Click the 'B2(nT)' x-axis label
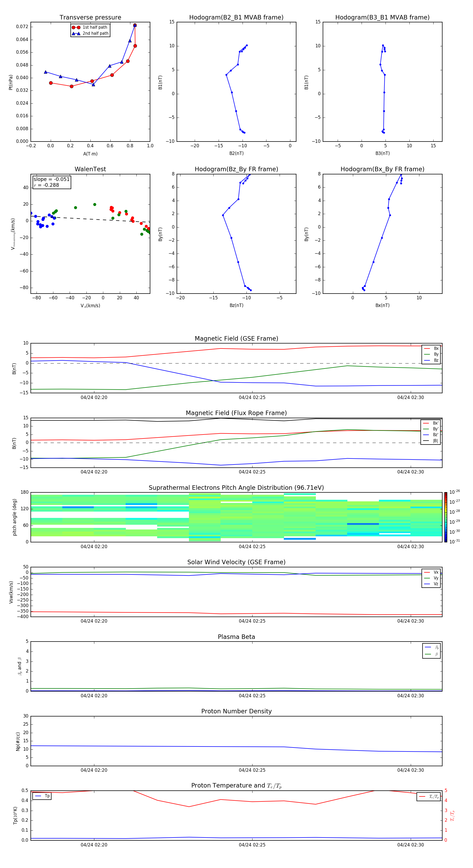Image resolution: width=473 pixels, height=868 pixels. pyautogui.click(x=236, y=153)
